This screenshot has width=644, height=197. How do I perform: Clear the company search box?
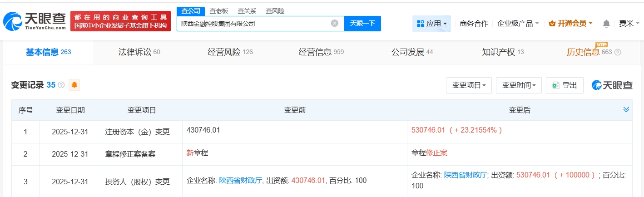pyautogui.click(x=335, y=23)
